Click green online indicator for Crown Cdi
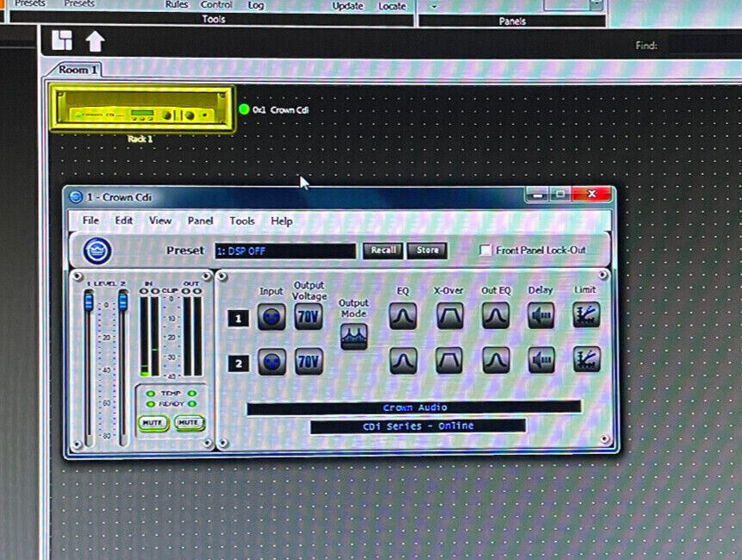The image size is (742, 560). pos(244,109)
